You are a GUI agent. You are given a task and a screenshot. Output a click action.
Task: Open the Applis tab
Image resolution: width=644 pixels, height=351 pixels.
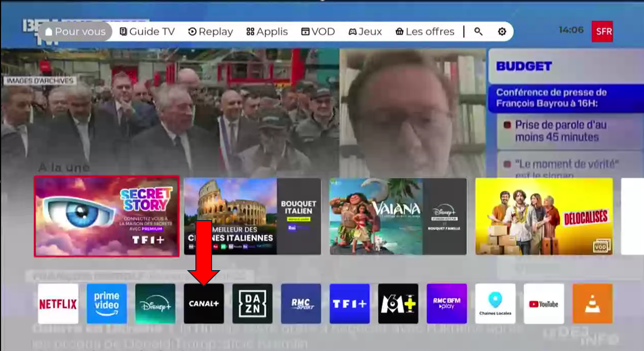267,31
